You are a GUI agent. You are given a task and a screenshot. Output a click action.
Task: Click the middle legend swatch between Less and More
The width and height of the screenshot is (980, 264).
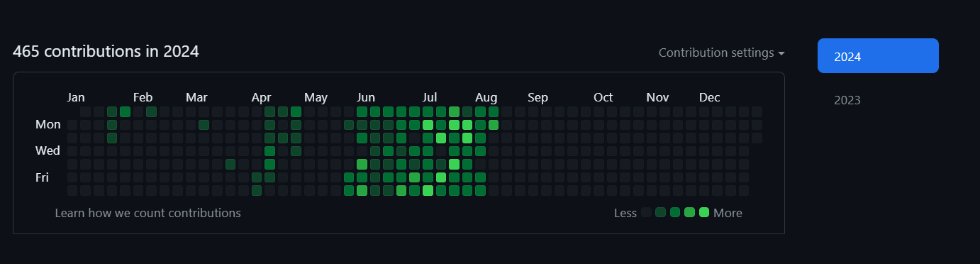[x=675, y=212]
